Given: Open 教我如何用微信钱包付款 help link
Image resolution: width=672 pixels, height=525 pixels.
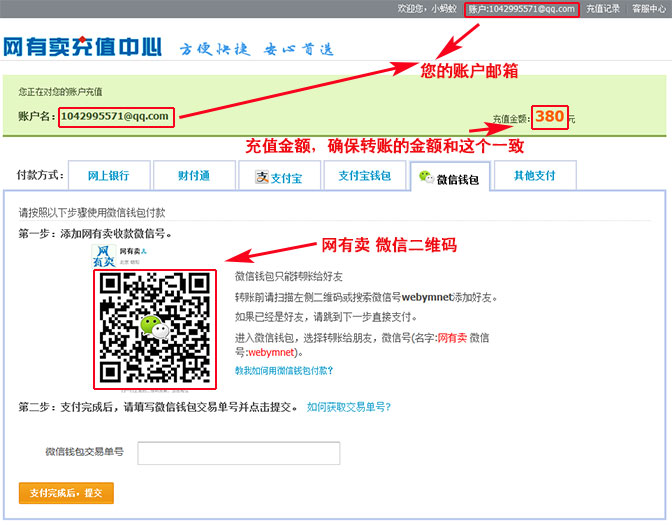Looking at the screenshot, I should [284, 371].
